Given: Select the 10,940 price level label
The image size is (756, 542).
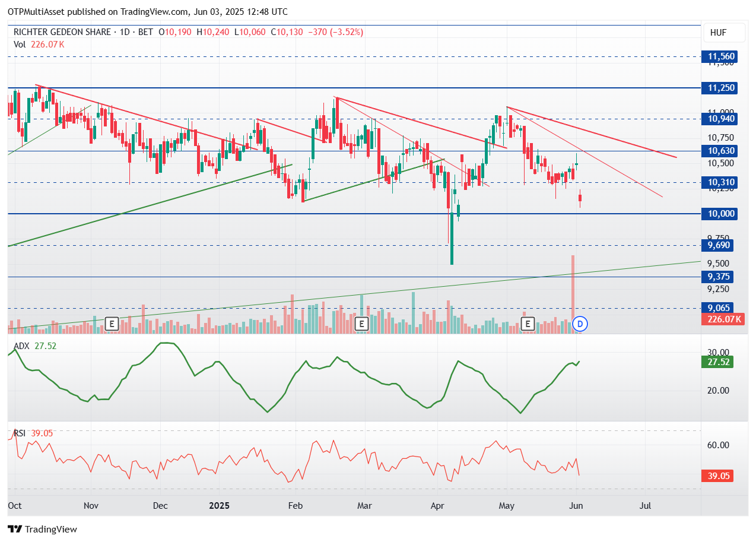Looking at the screenshot, I should point(721,119).
